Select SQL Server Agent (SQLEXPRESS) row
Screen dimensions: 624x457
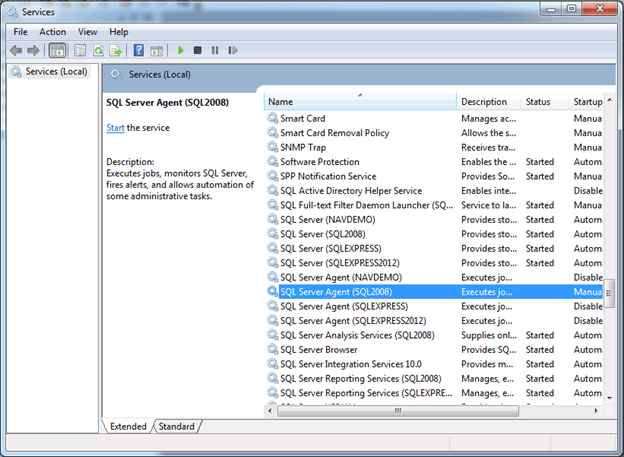pyautogui.click(x=435, y=306)
